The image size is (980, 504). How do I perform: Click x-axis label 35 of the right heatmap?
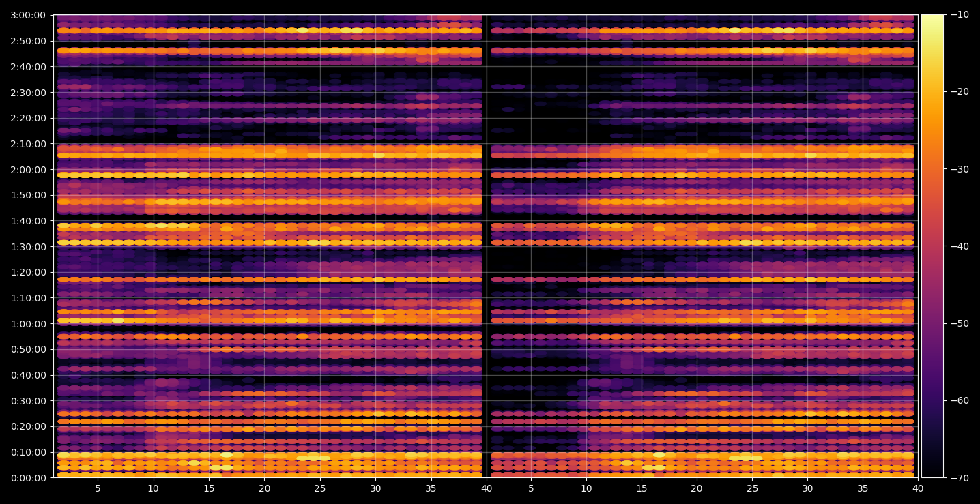(x=863, y=489)
